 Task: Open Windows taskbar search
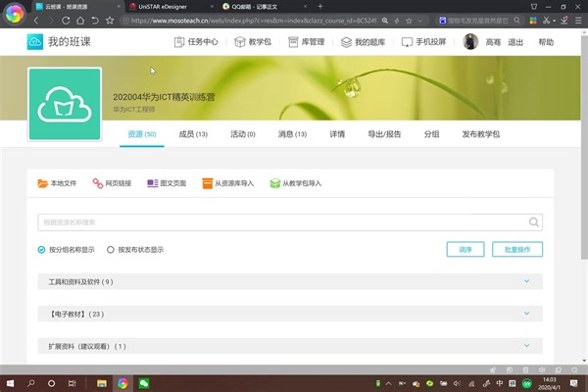click(x=31, y=383)
